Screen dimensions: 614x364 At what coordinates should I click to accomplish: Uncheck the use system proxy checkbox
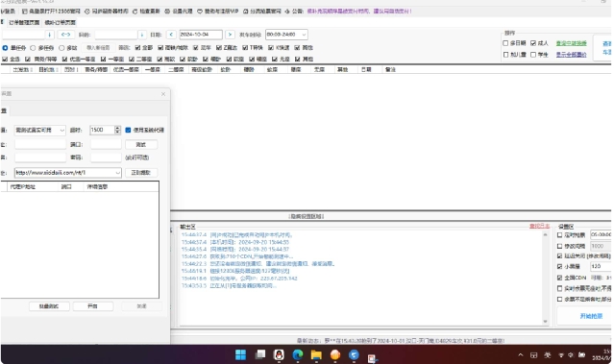[128, 130]
